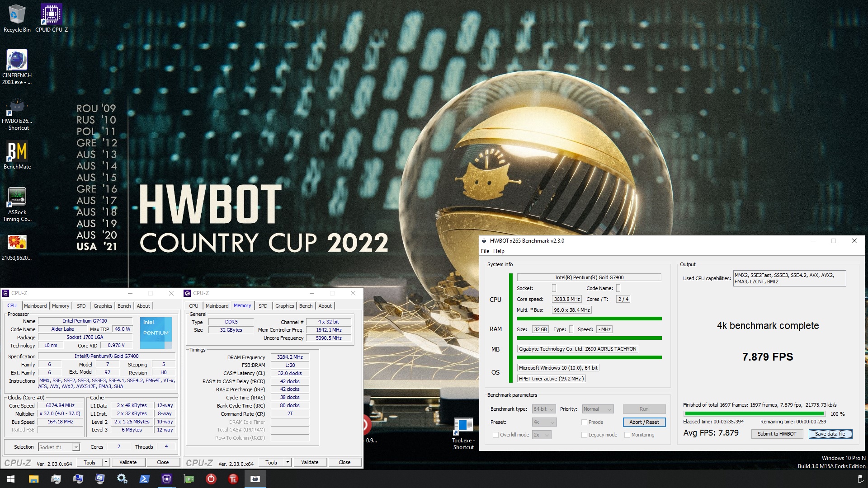
Task: Click the Abort / Reset button
Action: pos(644,422)
